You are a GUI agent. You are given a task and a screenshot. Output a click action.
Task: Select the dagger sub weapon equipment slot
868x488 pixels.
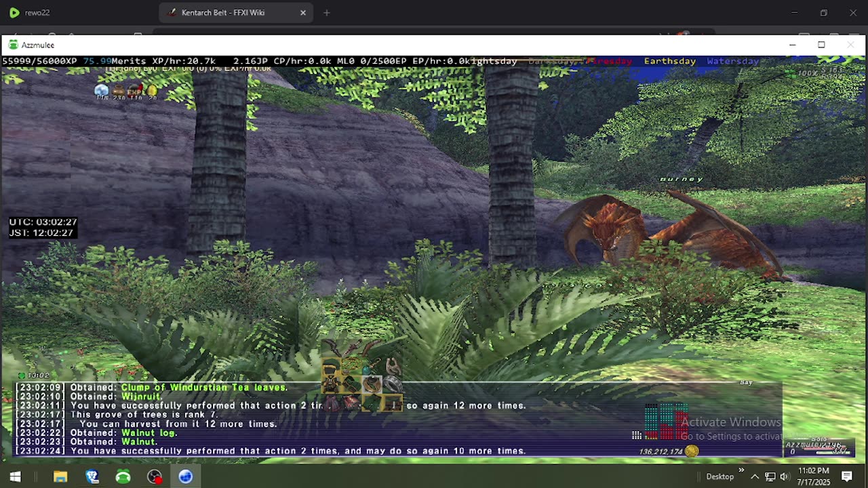(x=351, y=348)
